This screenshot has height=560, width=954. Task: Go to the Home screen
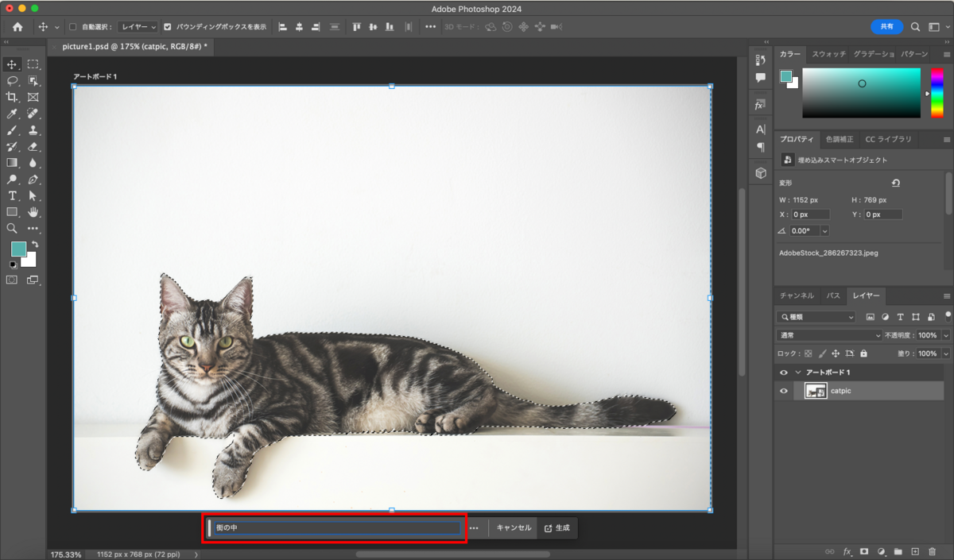[x=17, y=27]
